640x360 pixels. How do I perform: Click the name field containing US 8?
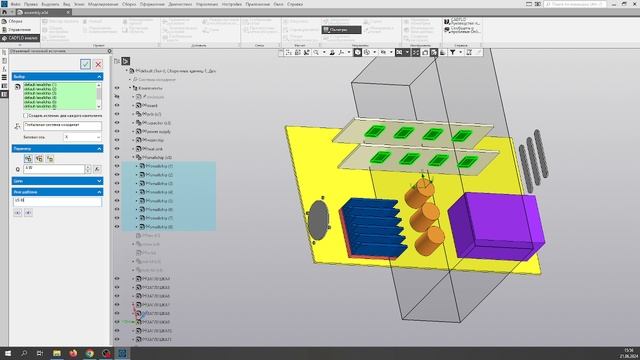click(57, 202)
